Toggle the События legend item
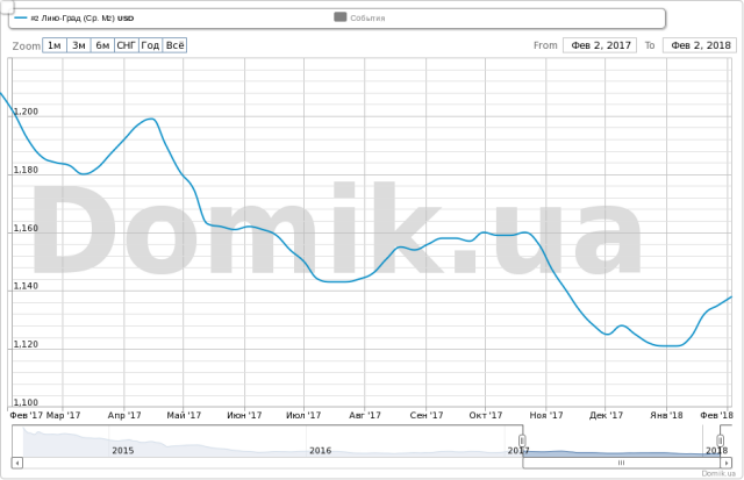The height and width of the screenshot is (480, 744). point(360,18)
